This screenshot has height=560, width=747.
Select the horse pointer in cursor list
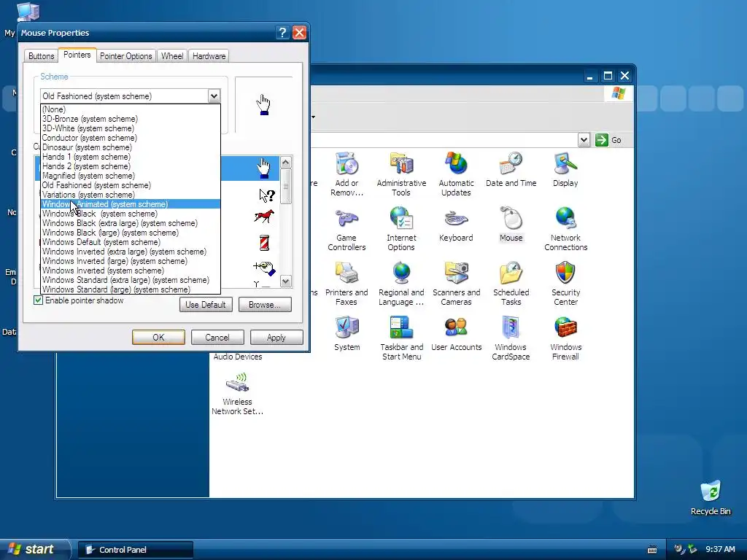tap(264, 217)
